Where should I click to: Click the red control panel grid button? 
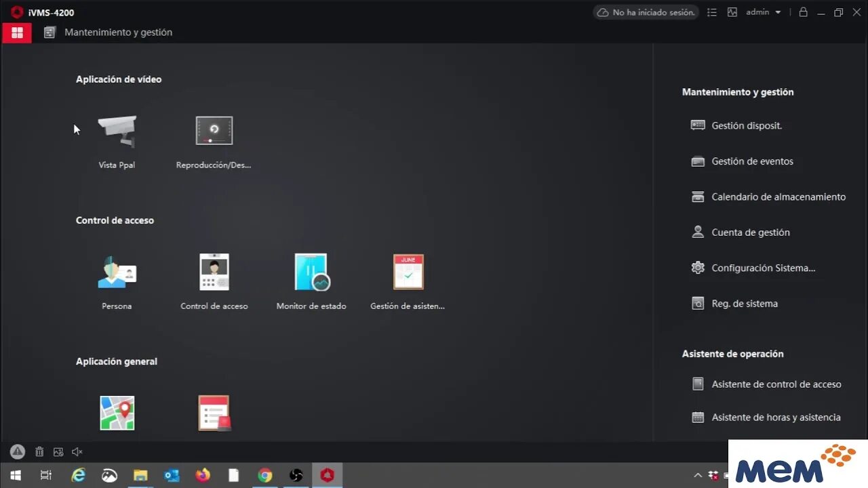coord(17,33)
